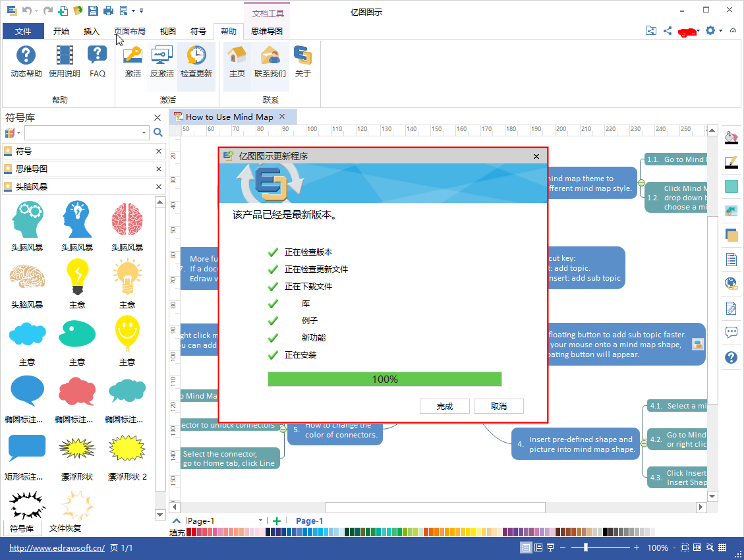The height and width of the screenshot is (560, 744).
Task: Toggle the grid icon in the status bar
Action: (x=722, y=547)
